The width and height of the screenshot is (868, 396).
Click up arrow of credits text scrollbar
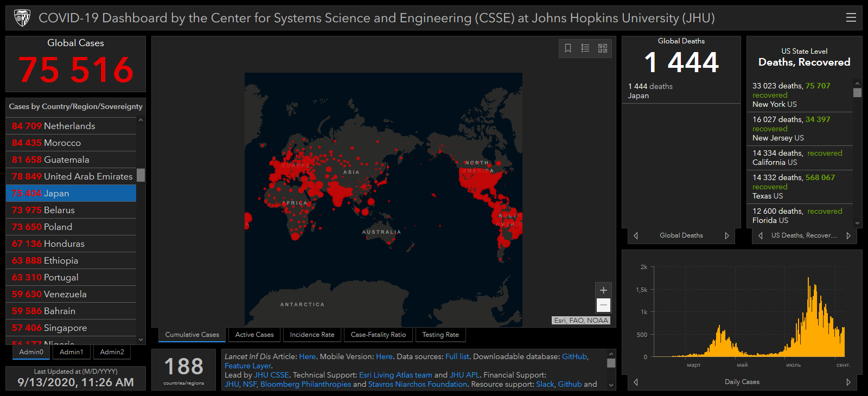(611, 354)
